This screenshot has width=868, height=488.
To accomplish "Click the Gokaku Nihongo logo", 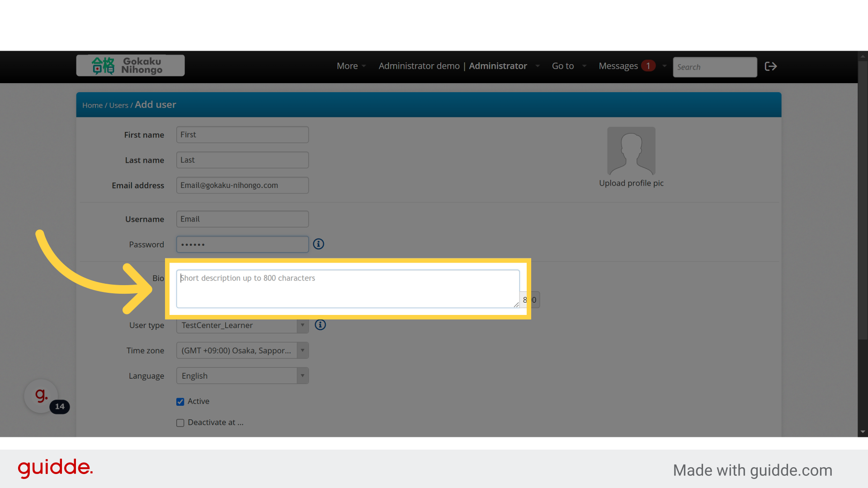I will click(130, 66).
